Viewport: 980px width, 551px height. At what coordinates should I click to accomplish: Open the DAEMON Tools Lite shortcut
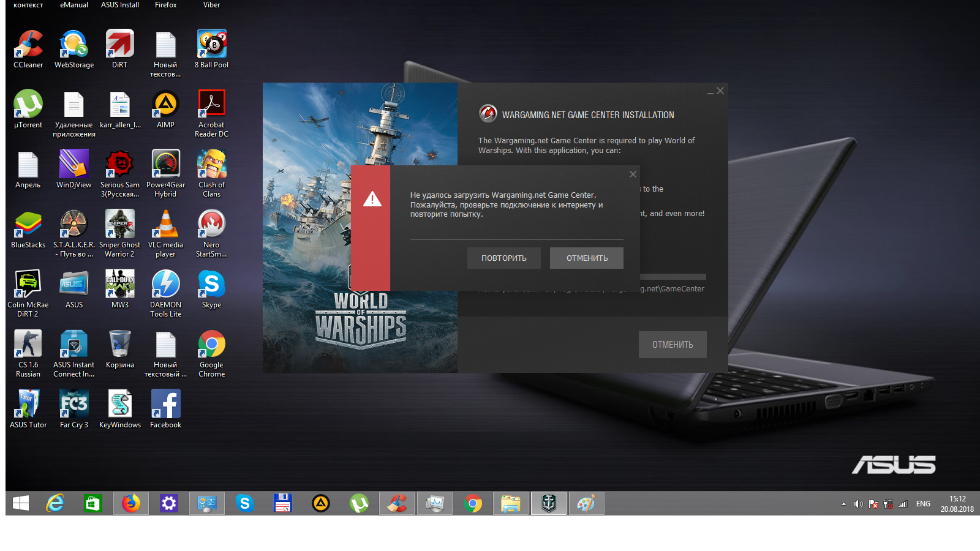165,293
